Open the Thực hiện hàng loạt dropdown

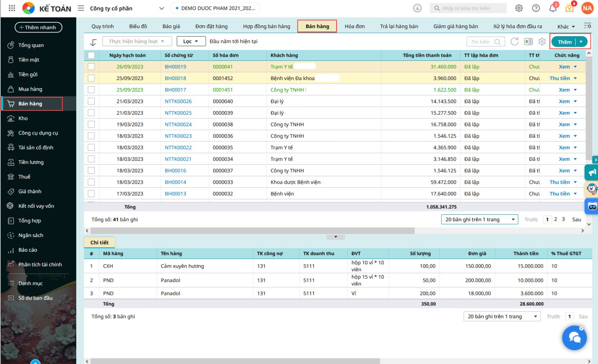tap(137, 41)
